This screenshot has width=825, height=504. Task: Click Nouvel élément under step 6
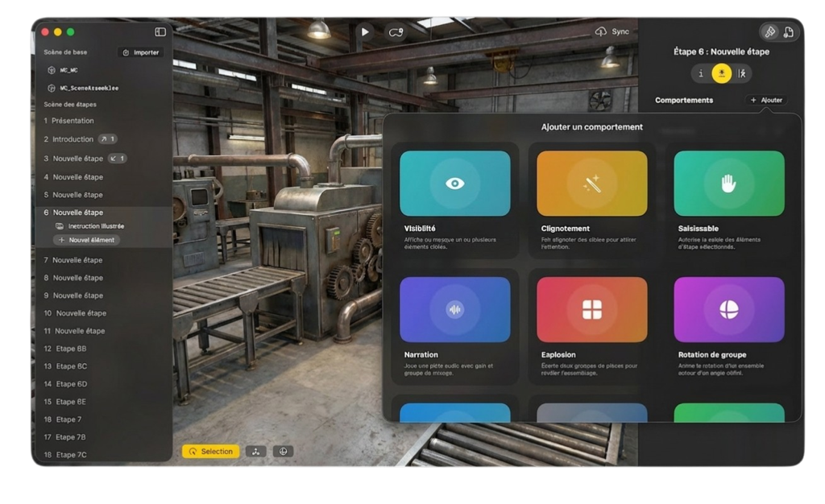[x=87, y=240]
